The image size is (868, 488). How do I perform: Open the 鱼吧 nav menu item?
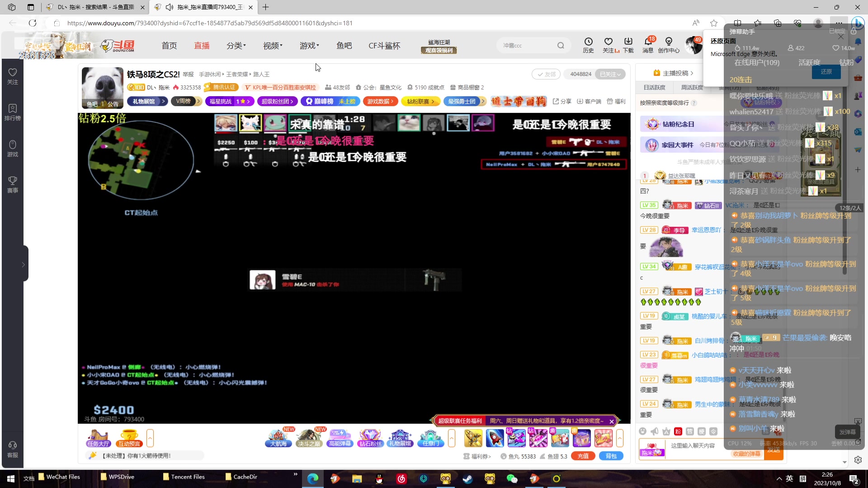tap(344, 46)
